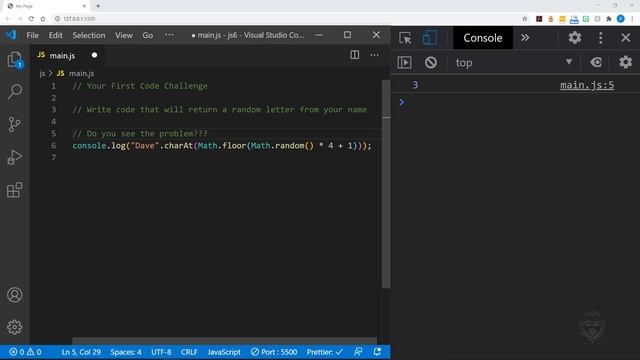Select the Console tab in DevTools
The image size is (640, 360).
point(483,38)
